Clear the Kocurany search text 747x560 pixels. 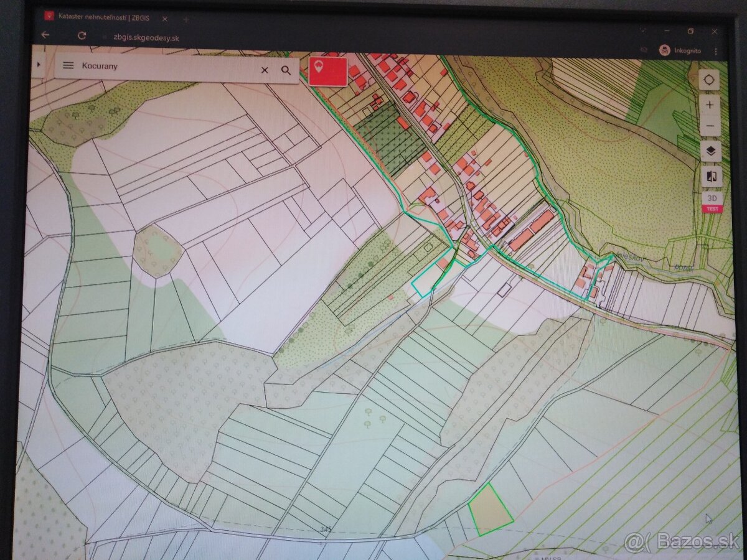tap(265, 70)
